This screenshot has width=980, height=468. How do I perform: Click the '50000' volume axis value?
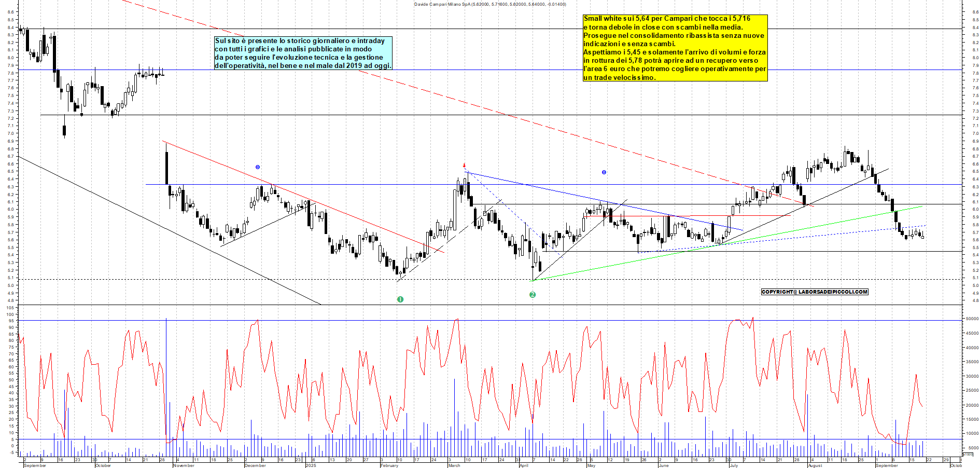point(972,319)
